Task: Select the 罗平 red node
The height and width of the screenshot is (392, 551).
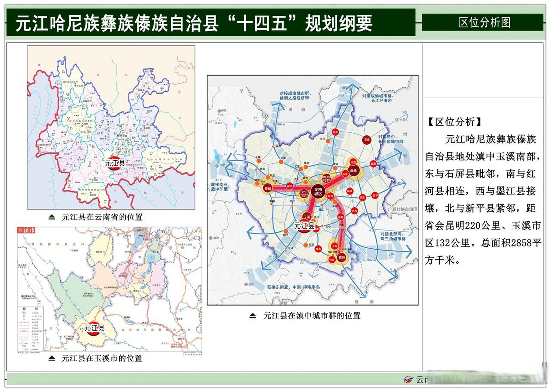Action: tap(375, 195)
